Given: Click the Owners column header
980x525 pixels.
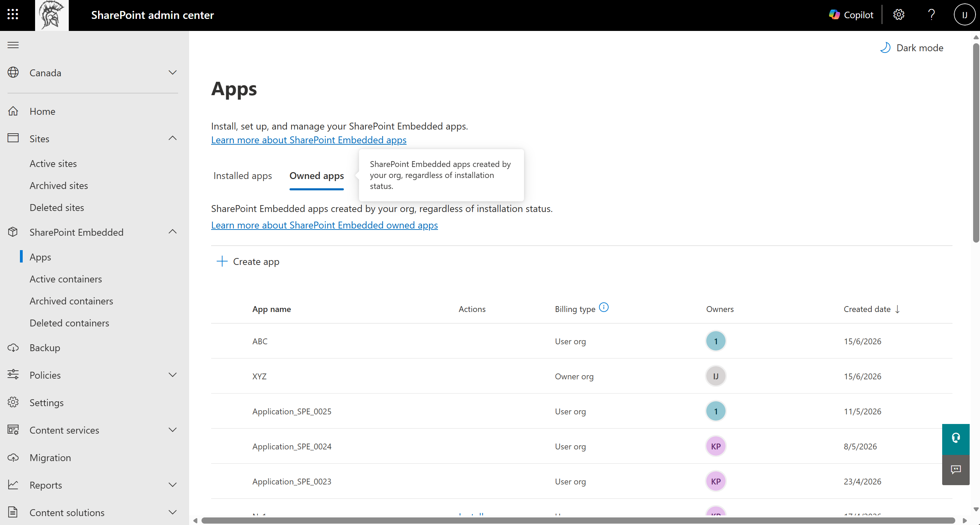Looking at the screenshot, I should click(720, 309).
